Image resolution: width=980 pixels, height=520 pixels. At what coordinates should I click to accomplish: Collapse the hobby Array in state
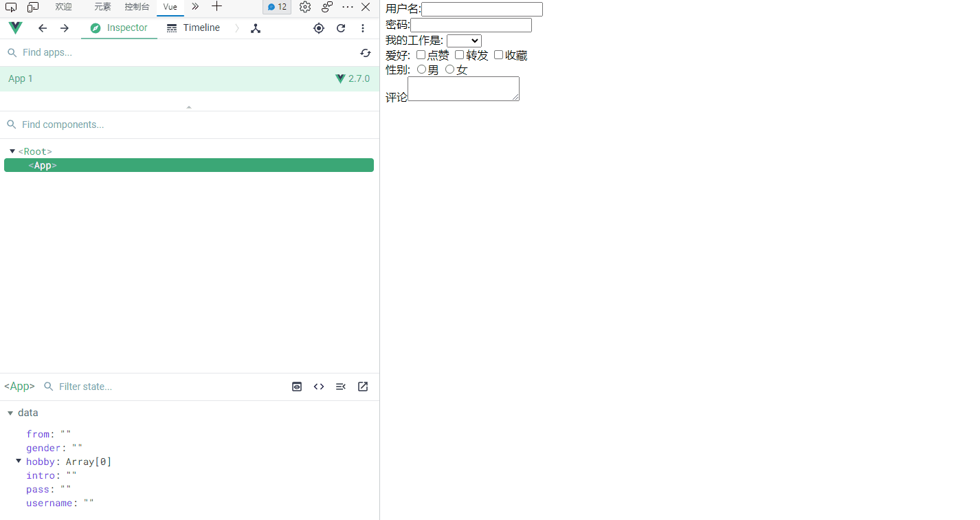click(18, 461)
